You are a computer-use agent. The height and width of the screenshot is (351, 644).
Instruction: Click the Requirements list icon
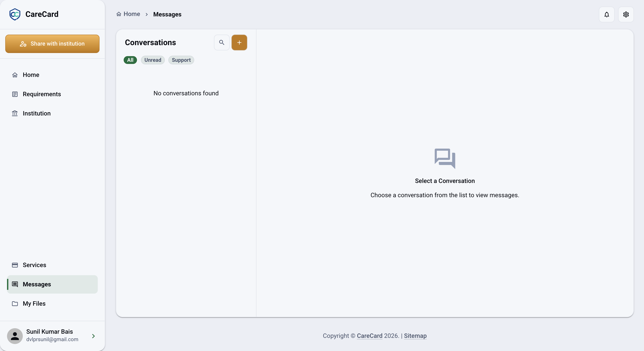pyautogui.click(x=15, y=94)
